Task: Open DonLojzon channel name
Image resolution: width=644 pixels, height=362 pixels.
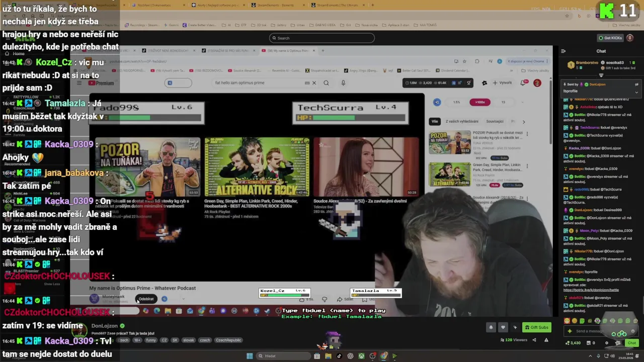Action: [104, 326]
